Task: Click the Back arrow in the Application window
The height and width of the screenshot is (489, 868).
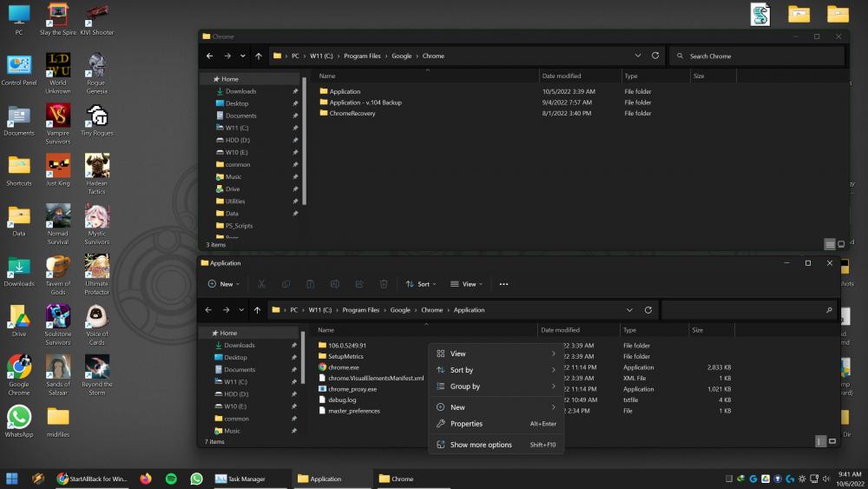Action: tap(209, 310)
